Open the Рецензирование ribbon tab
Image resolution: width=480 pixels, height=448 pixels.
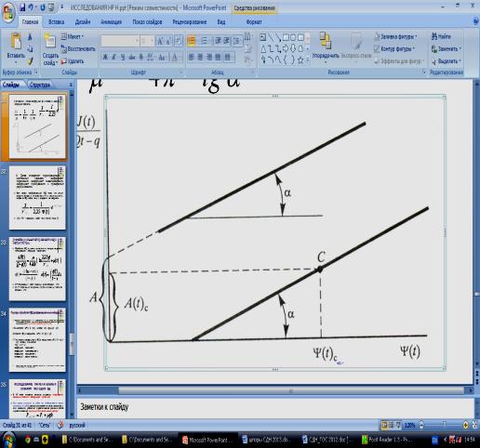tap(190, 21)
